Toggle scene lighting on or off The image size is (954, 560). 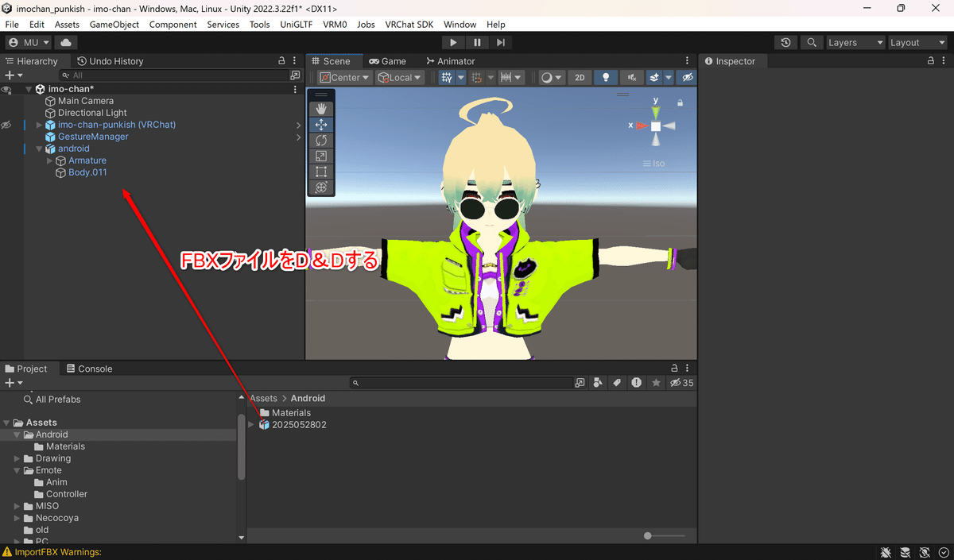(x=605, y=77)
